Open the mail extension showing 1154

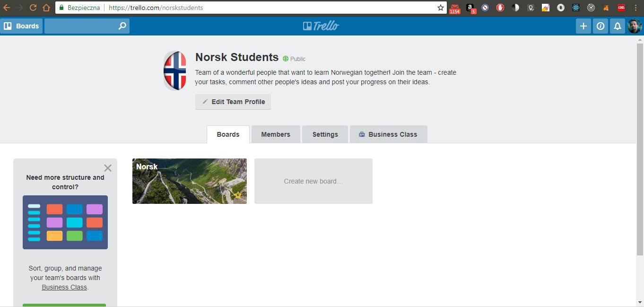[x=455, y=8]
